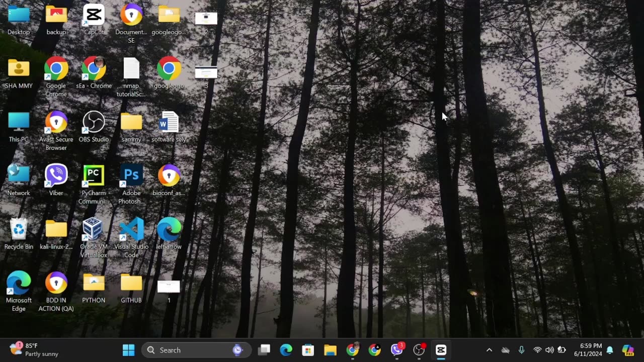This screenshot has width=644, height=362.
Task: Select the sEa - Chrome profile shortcut
Action: point(94,73)
